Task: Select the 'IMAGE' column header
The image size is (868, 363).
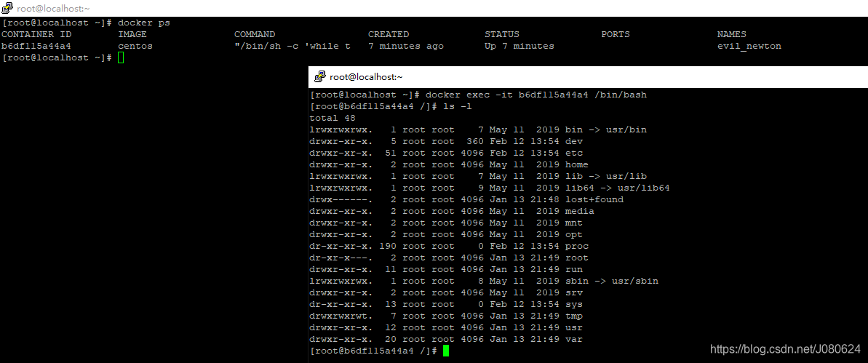Action: (x=132, y=34)
